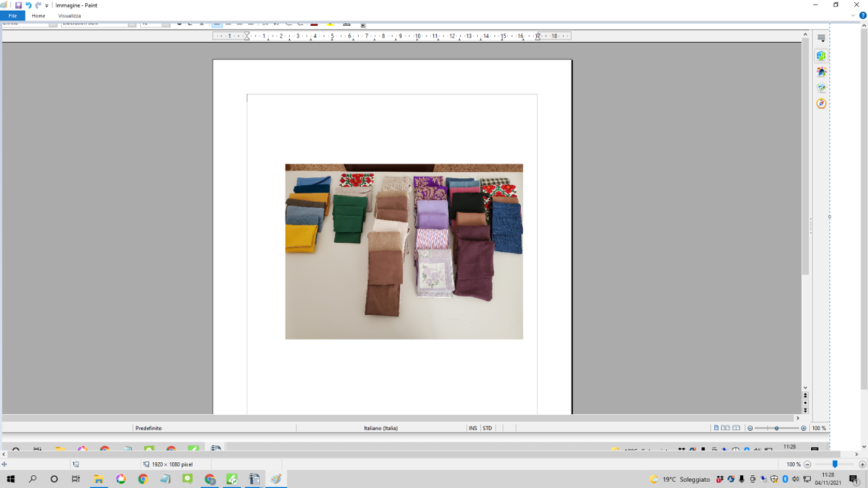This screenshot has height=488, width=868.
Task: Click the taskbar search magnifier icon
Action: pyautogui.click(x=33, y=479)
